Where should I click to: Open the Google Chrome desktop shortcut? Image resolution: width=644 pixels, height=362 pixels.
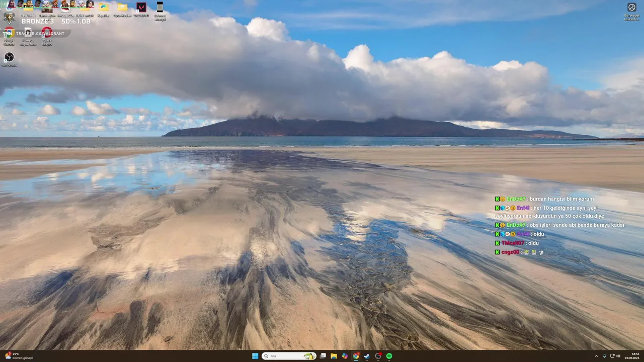(x=9, y=36)
